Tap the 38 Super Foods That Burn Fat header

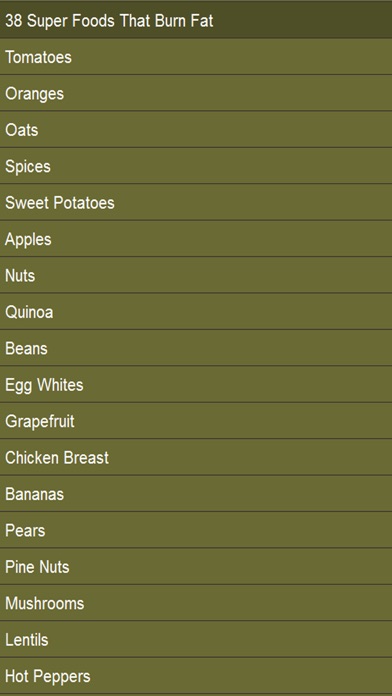point(196,20)
